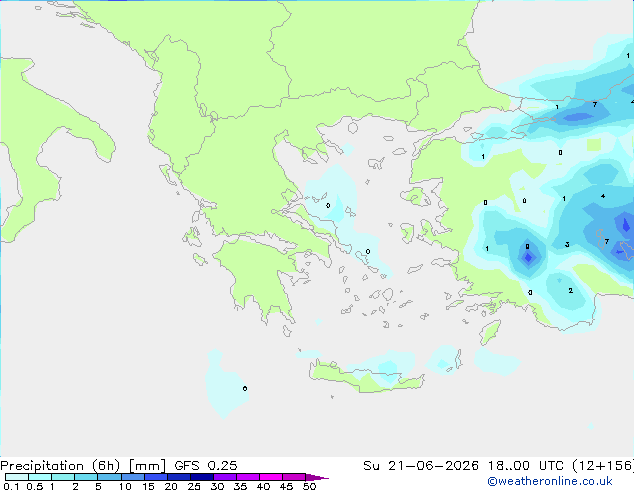The height and width of the screenshot is (490, 634).
Task: Click the legend tick label '40'
Action: [x=263, y=486]
